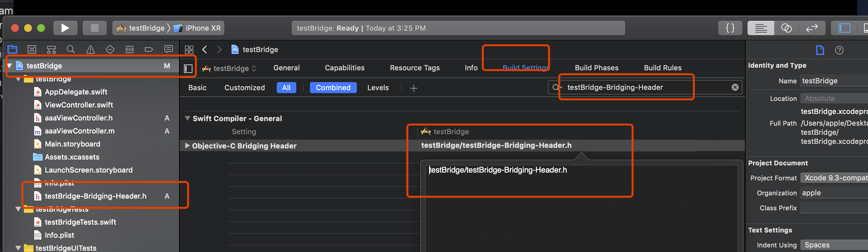Select the Combined view

tap(333, 88)
